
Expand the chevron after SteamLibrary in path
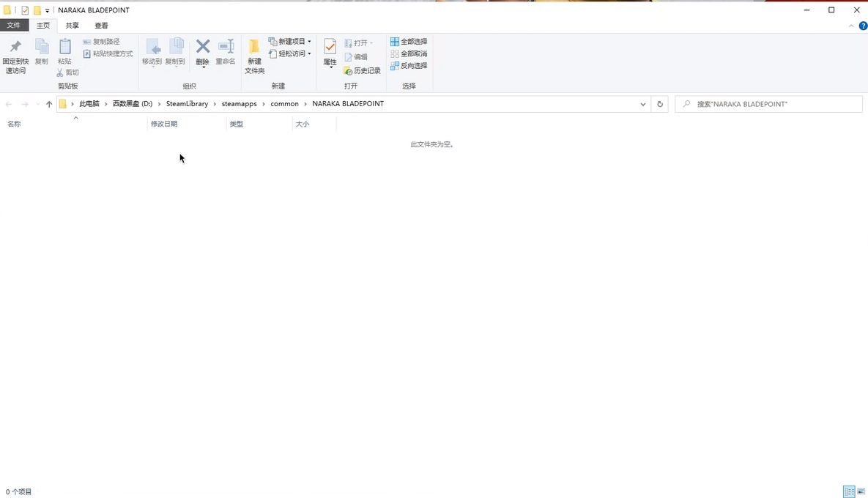[x=215, y=104]
